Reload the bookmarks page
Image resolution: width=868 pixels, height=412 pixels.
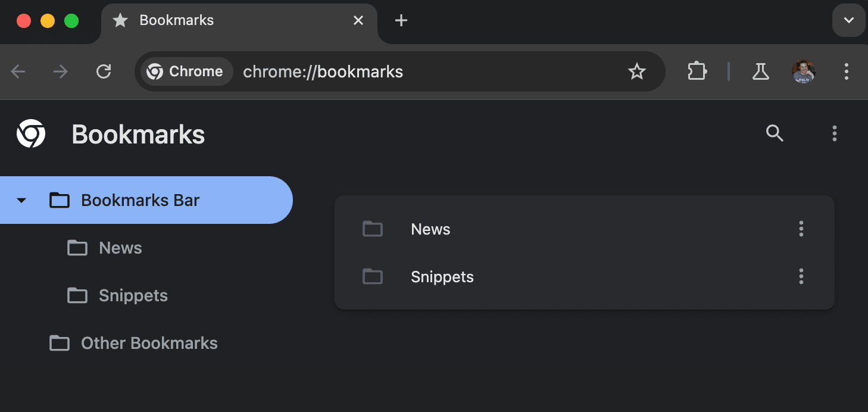(104, 71)
